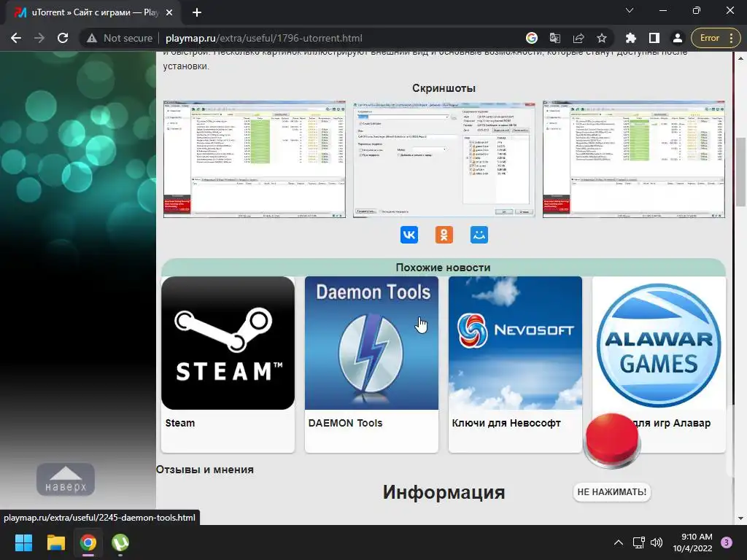This screenshot has height=560, width=747.
Task: Open File Explorer from the taskbar
Action: (x=55, y=542)
